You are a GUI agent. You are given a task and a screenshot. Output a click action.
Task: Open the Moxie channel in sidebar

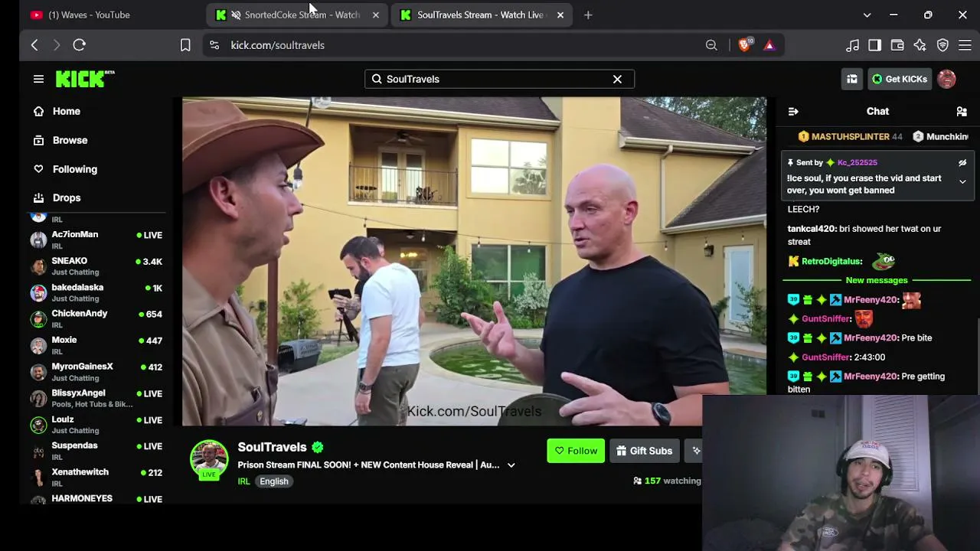96,345
